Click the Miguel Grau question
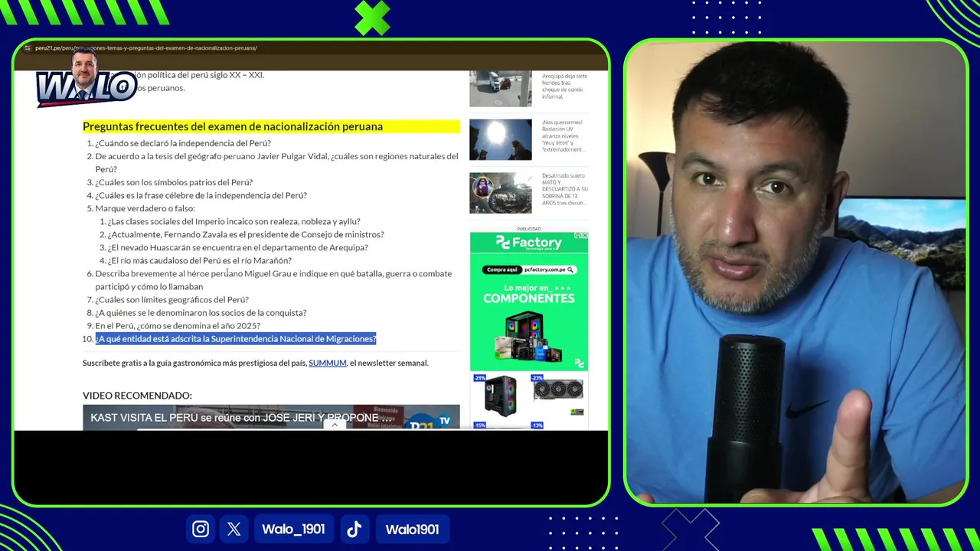The height and width of the screenshot is (551, 980). [273, 279]
